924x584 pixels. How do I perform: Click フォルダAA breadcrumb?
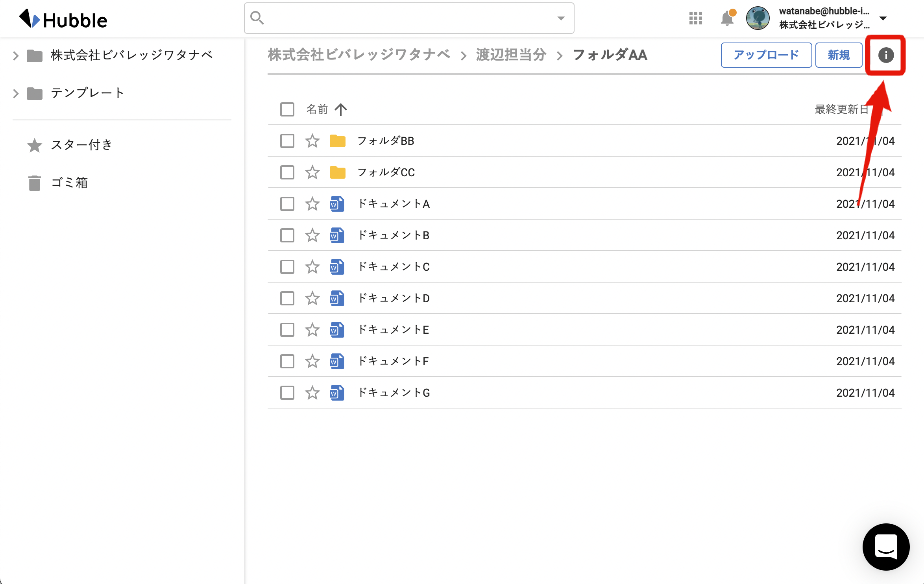610,55
